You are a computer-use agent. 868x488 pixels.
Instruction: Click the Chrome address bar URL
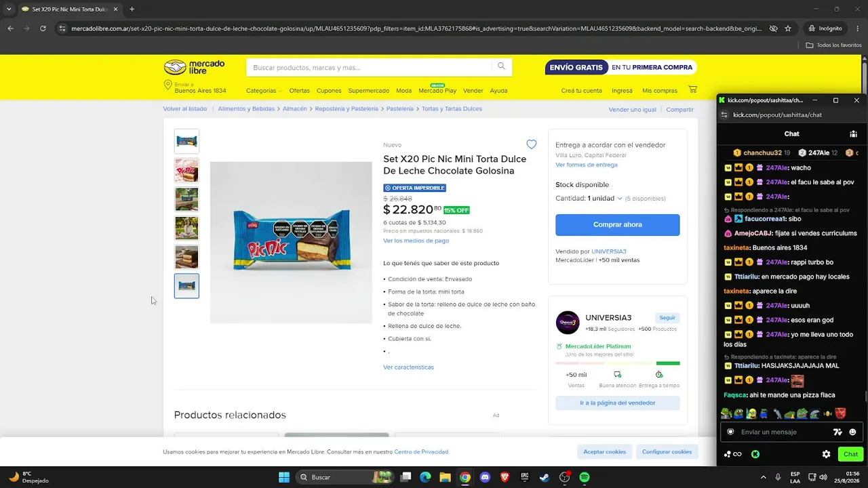tap(417, 28)
